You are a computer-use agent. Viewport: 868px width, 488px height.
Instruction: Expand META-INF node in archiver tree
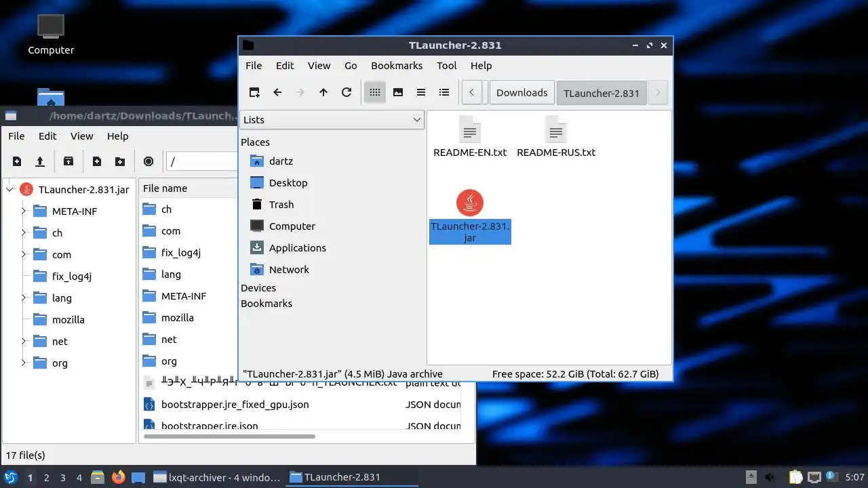pyautogui.click(x=23, y=211)
